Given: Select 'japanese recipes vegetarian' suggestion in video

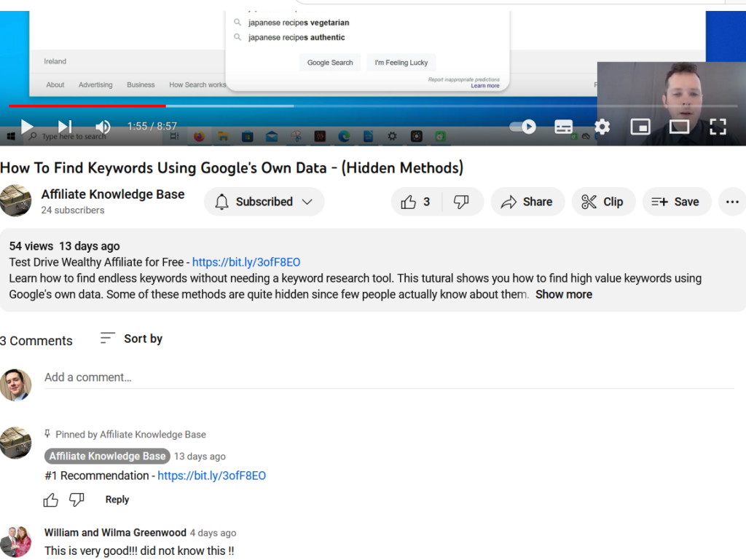Looking at the screenshot, I should [x=298, y=23].
